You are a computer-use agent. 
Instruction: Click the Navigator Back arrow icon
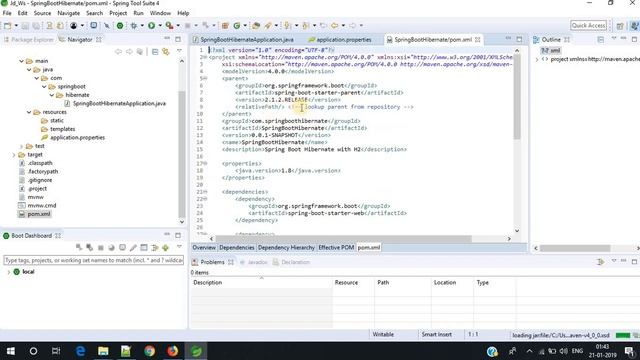coord(118,52)
